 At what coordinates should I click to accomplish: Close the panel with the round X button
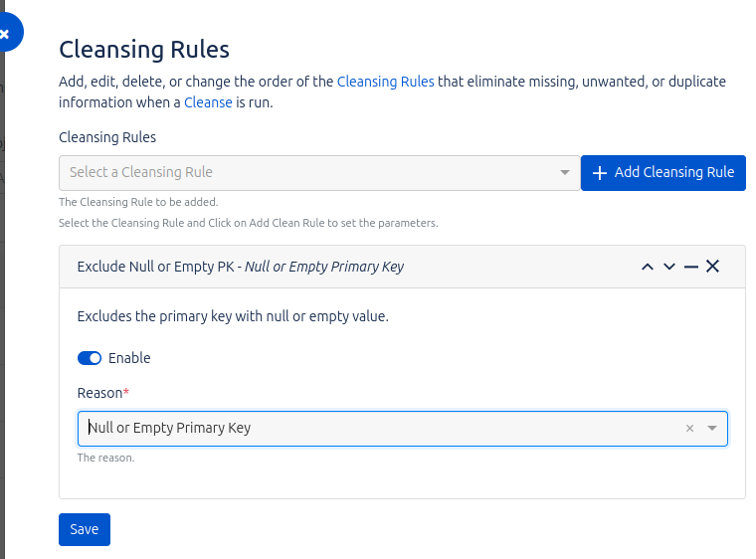coord(5,34)
